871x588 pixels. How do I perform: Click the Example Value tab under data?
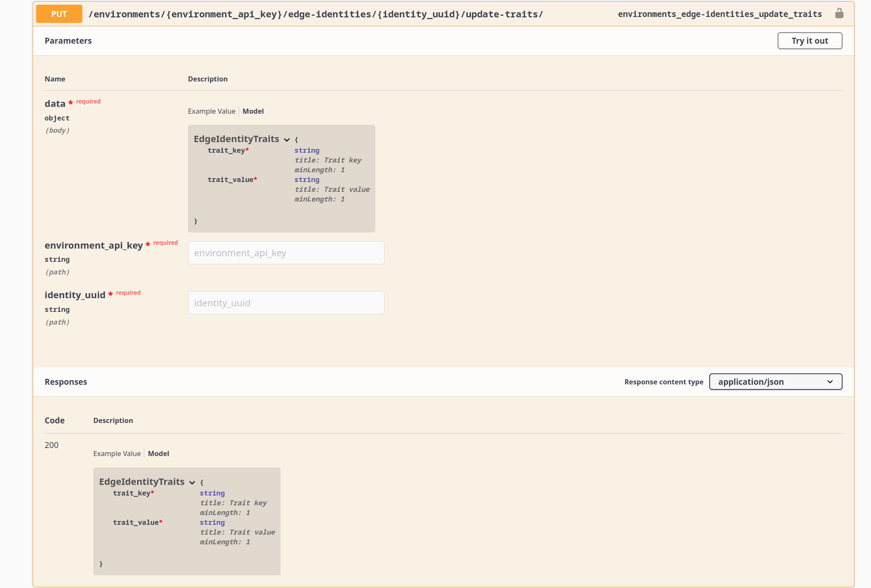211,111
